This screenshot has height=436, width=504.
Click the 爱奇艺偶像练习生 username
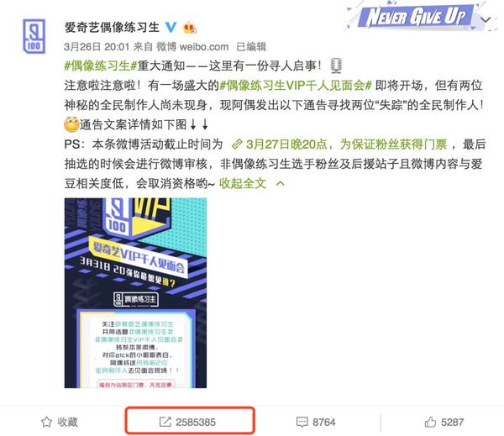coord(112,28)
